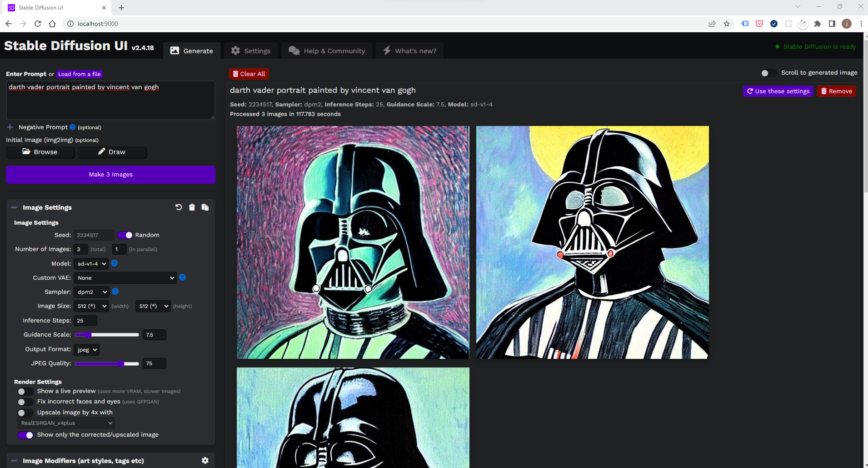868x468 pixels.
Task: Click the Make 3 Images button
Action: point(110,175)
